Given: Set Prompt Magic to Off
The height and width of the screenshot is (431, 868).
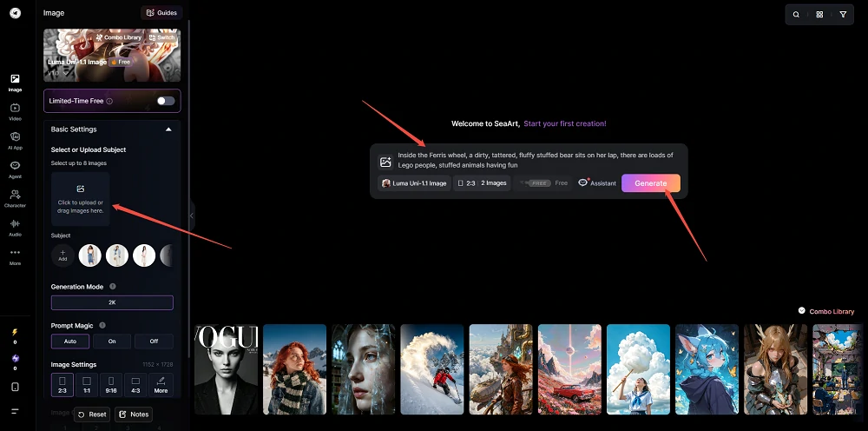Looking at the screenshot, I should 154,341.
